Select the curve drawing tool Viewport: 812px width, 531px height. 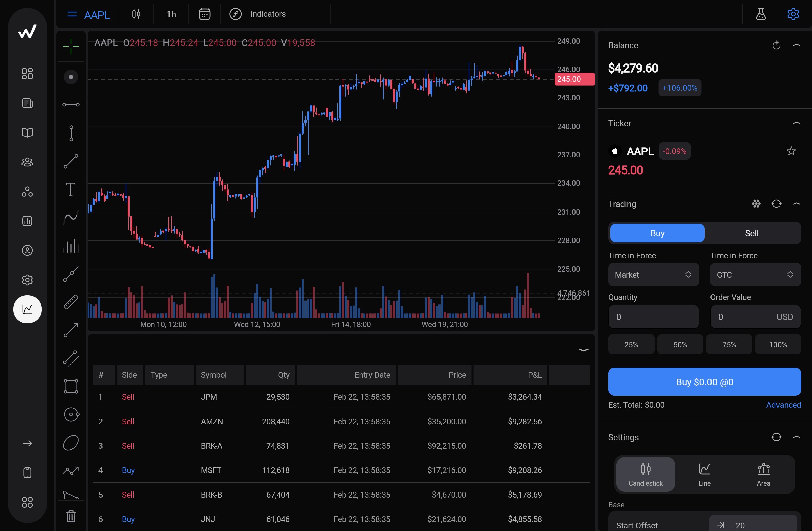71,217
